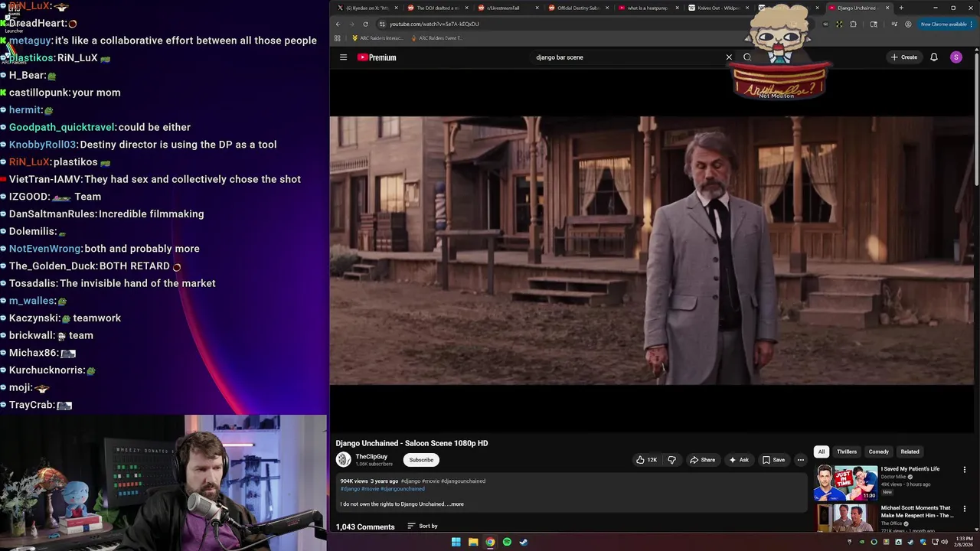Open Chrome extensions puzzle icon
Viewport: 980px width, 551px height.
[853, 24]
